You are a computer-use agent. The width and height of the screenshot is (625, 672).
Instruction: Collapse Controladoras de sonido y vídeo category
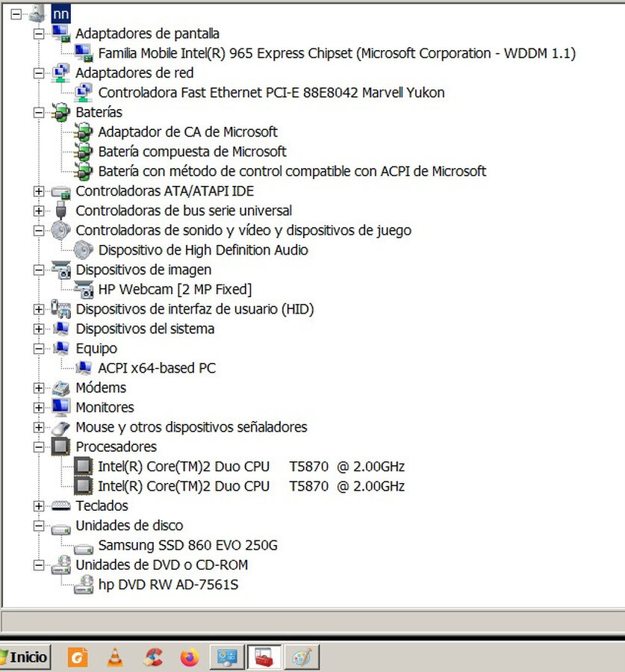coord(39,231)
